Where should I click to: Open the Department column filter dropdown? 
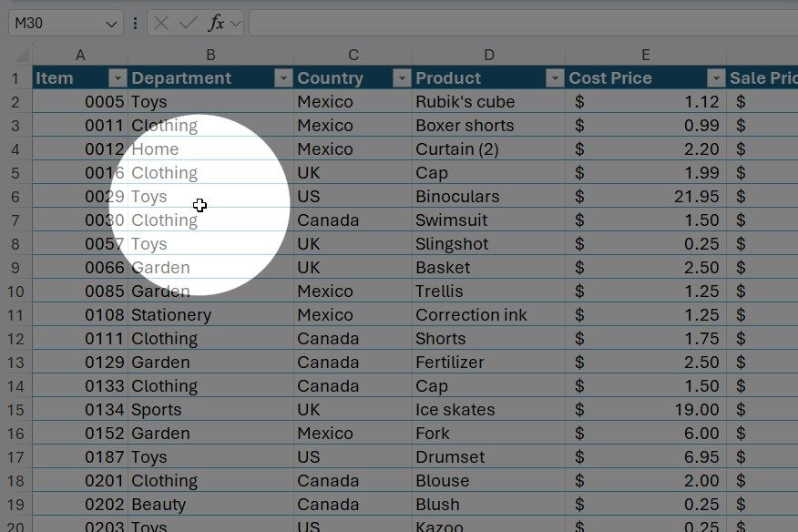pyautogui.click(x=283, y=78)
